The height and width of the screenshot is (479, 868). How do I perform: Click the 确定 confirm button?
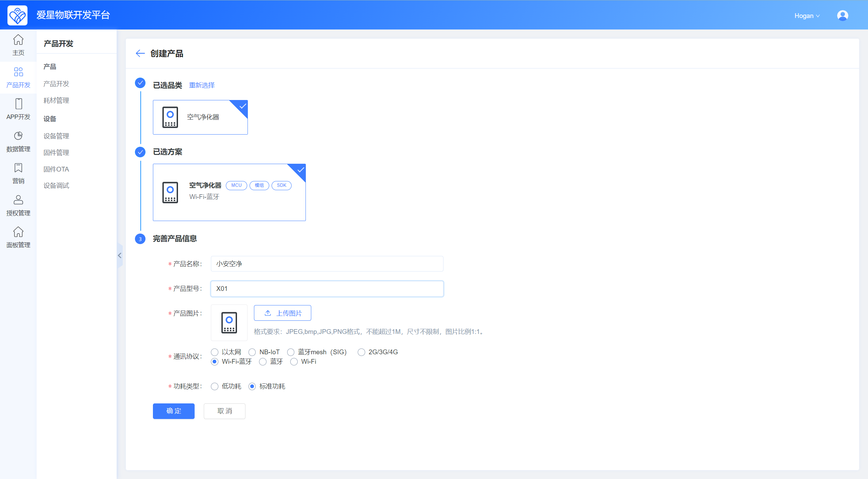[x=174, y=411]
